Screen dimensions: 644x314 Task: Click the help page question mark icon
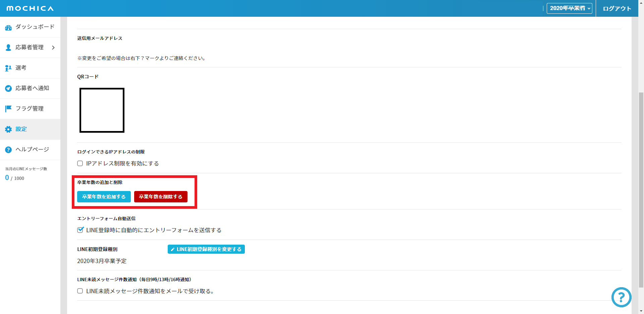(x=8, y=150)
